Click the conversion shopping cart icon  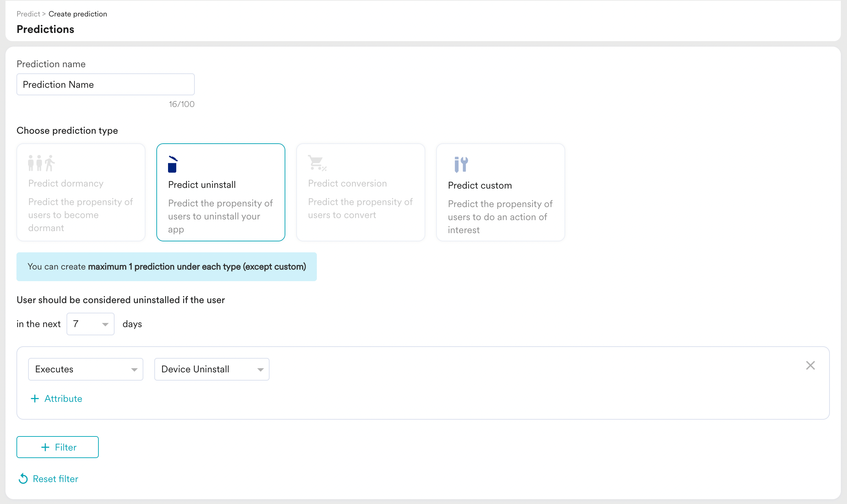317,163
